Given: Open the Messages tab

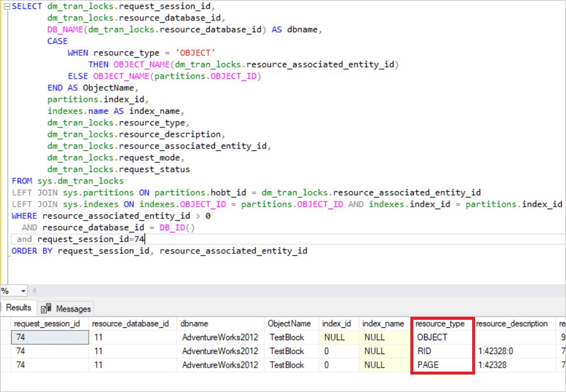Looking at the screenshot, I should 73,309.
